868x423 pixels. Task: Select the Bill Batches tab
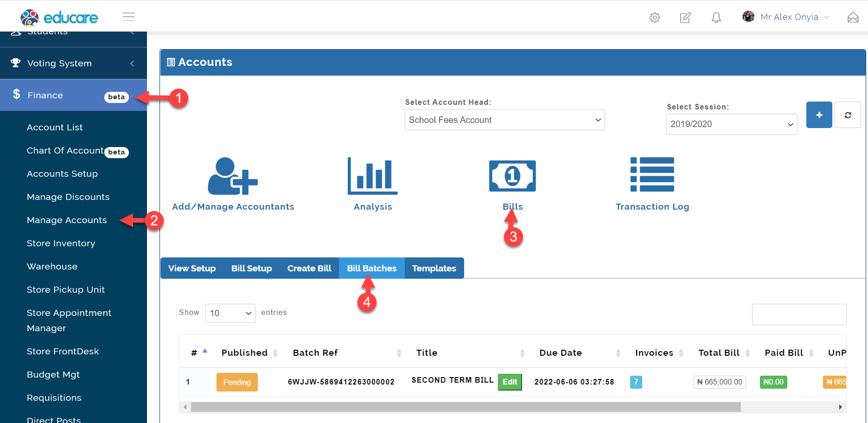coord(372,268)
